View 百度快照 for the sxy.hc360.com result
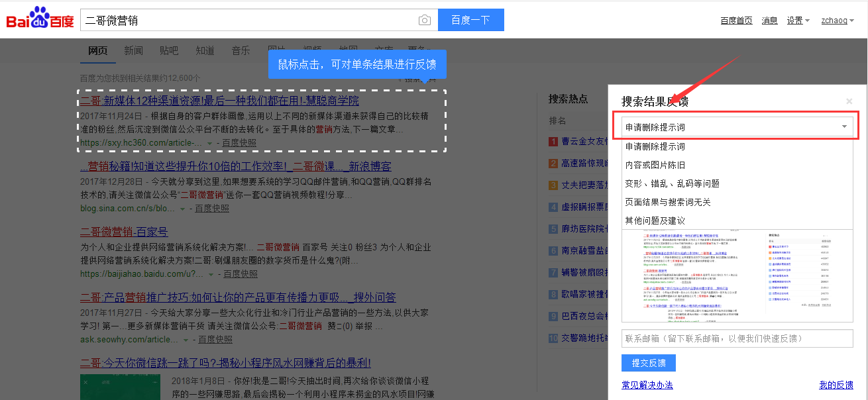This screenshot has height=400, width=868. click(x=239, y=142)
